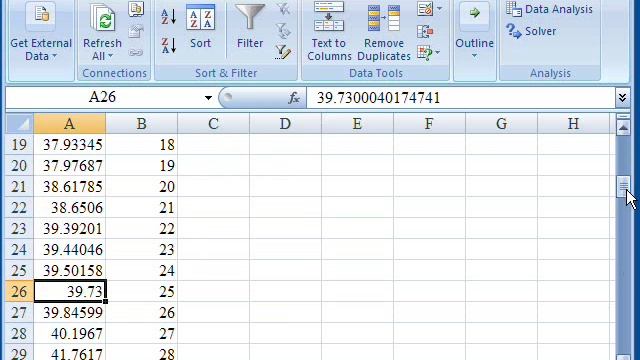Click cell containing 39.84599
The width and height of the screenshot is (640, 360).
[x=70, y=313]
